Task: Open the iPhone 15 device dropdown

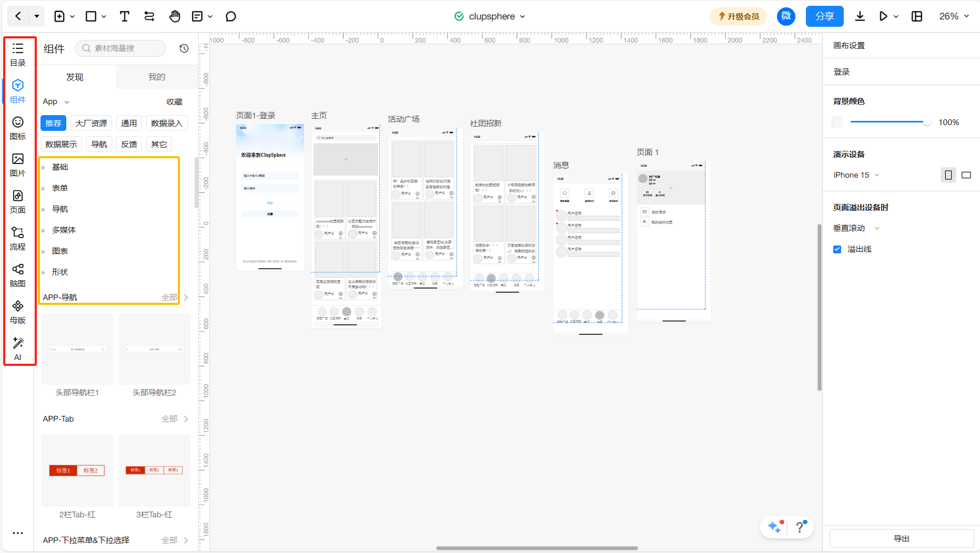Action: pyautogui.click(x=856, y=175)
